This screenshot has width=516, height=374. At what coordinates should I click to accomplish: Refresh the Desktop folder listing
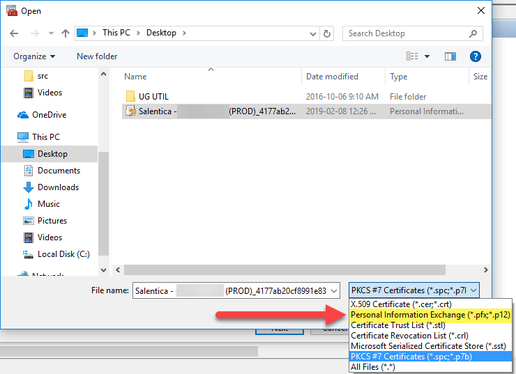tap(327, 33)
